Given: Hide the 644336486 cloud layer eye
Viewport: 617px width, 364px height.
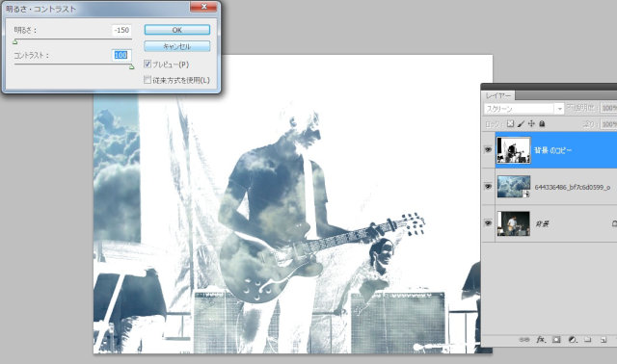Looking at the screenshot, I should pyautogui.click(x=488, y=186).
